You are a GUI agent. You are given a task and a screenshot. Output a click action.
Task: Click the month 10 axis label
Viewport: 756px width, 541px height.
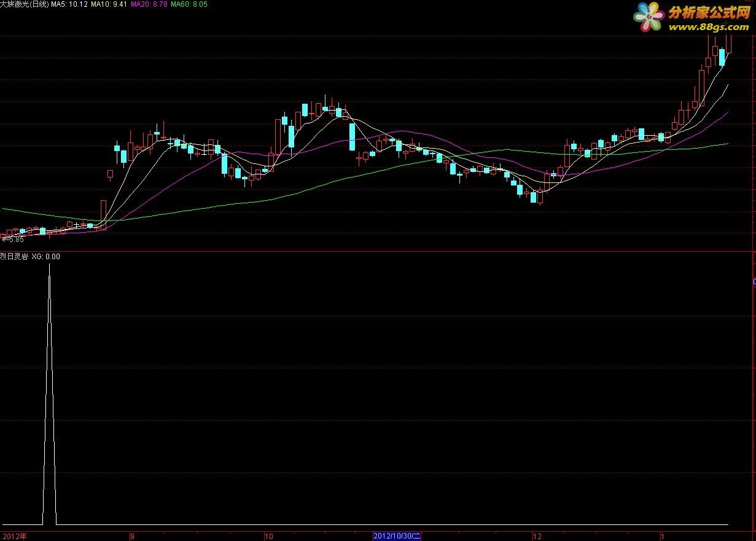pos(269,536)
